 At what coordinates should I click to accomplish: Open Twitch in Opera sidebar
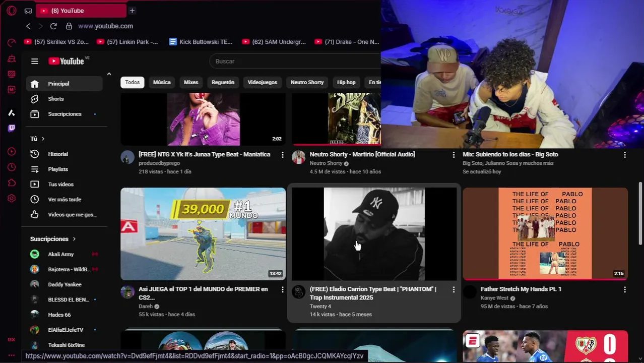click(x=12, y=128)
